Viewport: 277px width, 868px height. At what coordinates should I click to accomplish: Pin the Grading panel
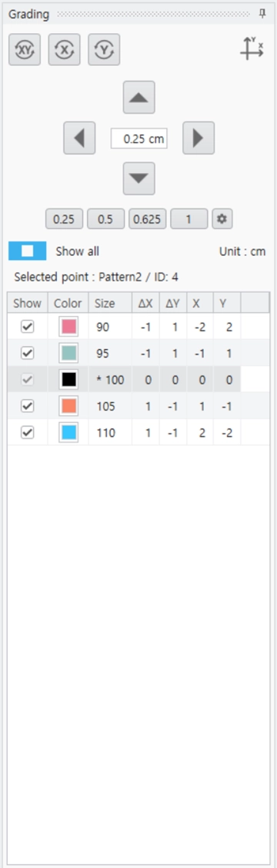tap(262, 15)
